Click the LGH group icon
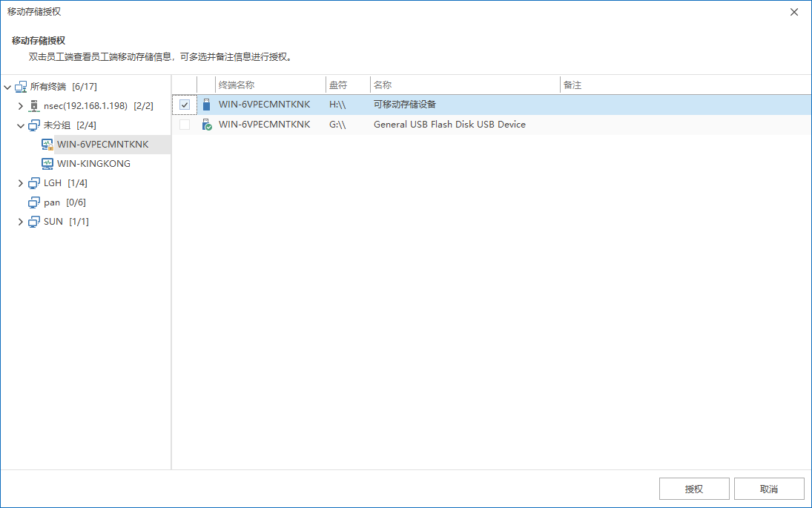The height and width of the screenshot is (508, 812). [x=34, y=182]
